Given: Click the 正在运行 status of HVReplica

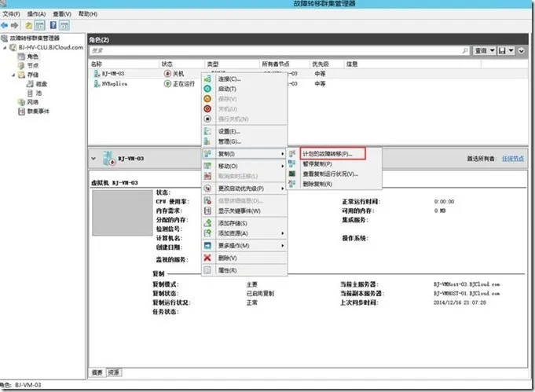Looking at the screenshot, I should coord(184,83).
